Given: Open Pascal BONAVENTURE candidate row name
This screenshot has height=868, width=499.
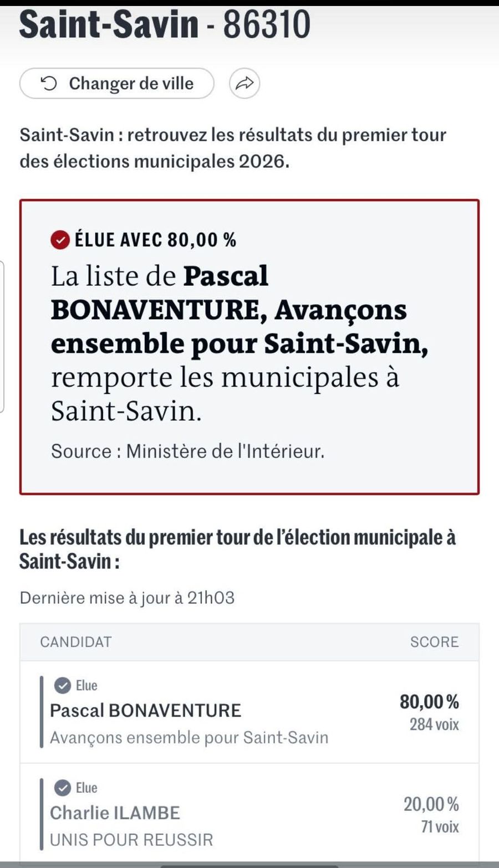Looking at the screenshot, I should (145, 711).
